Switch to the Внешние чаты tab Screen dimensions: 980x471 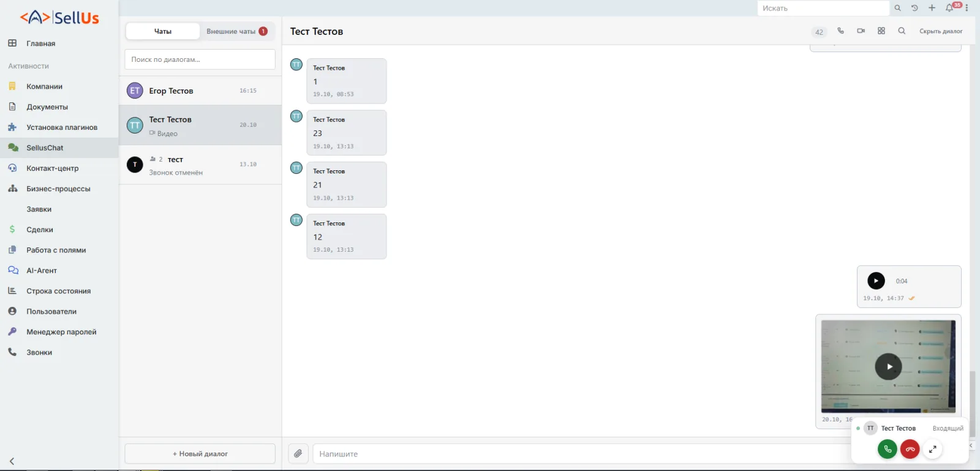(x=237, y=31)
